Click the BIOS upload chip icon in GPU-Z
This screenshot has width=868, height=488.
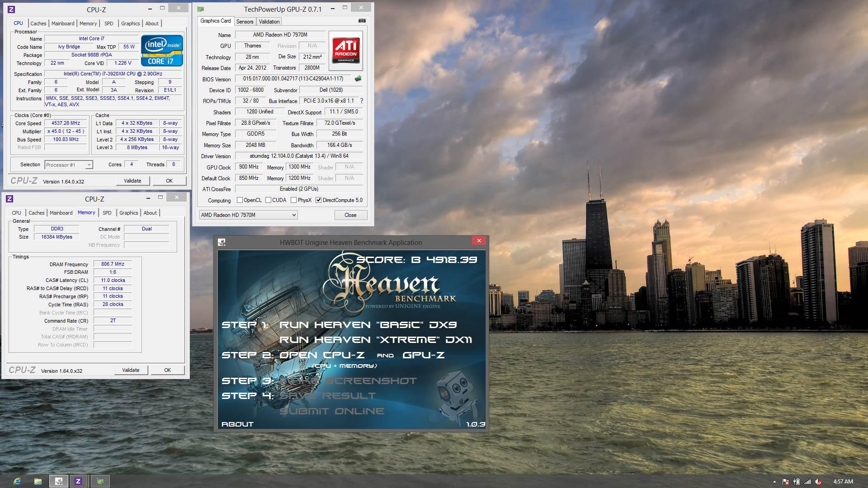coord(358,79)
